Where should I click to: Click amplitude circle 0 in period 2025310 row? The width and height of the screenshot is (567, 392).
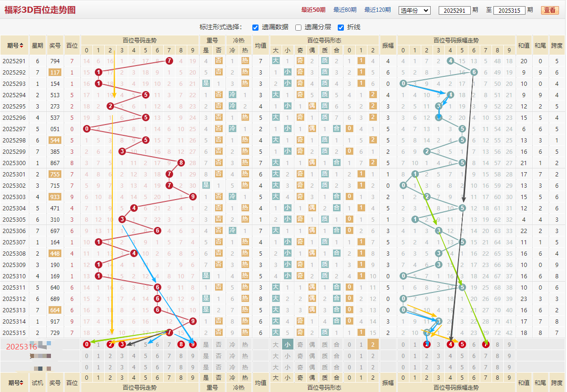pyautogui.click(x=403, y=276)
